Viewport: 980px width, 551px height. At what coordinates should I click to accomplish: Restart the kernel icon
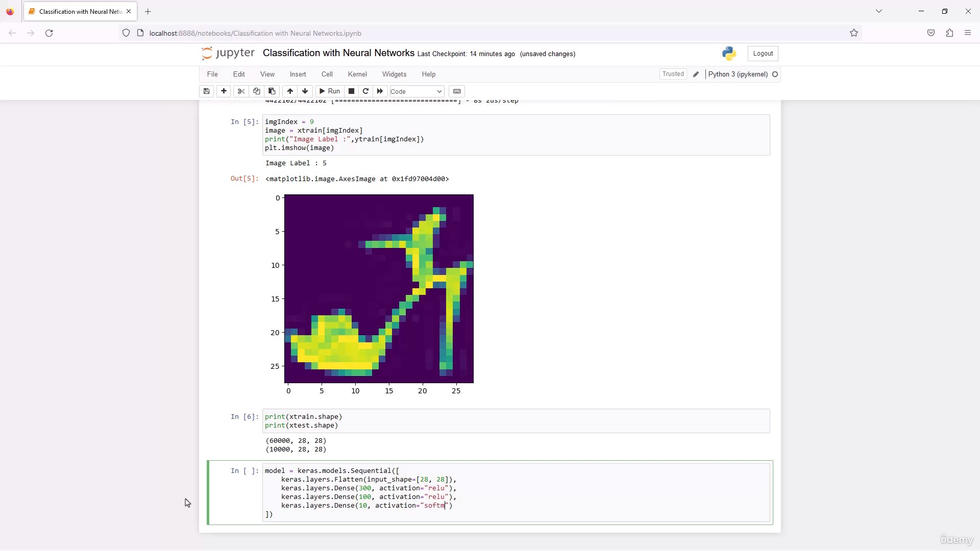click(365, 91)
